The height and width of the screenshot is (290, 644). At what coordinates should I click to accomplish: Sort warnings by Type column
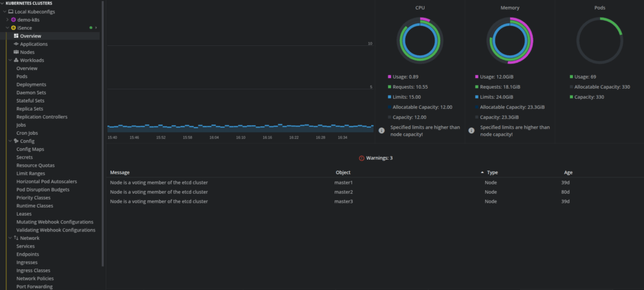coord(492,172)
